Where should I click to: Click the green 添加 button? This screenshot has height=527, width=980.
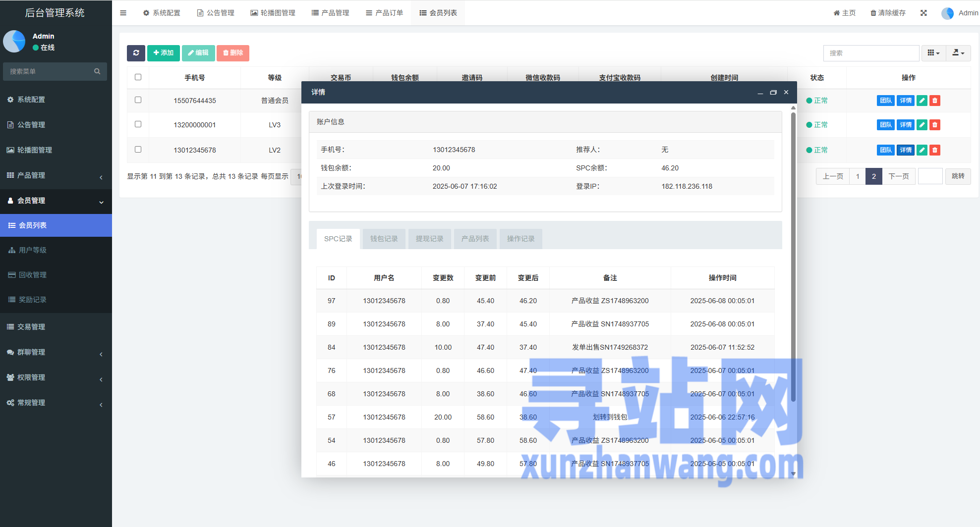tap(163, 53)
